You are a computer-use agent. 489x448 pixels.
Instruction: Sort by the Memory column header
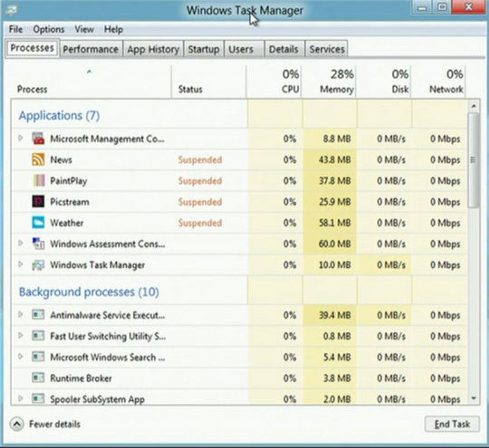pos(329,82)
